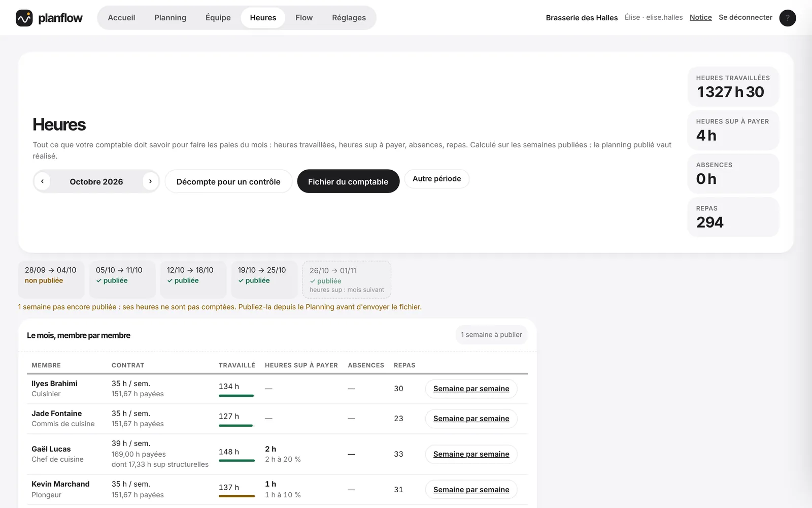Open the help question mark icon
Image resolution: width=812 pixels, height=508 pixels.
pos(787,18)
